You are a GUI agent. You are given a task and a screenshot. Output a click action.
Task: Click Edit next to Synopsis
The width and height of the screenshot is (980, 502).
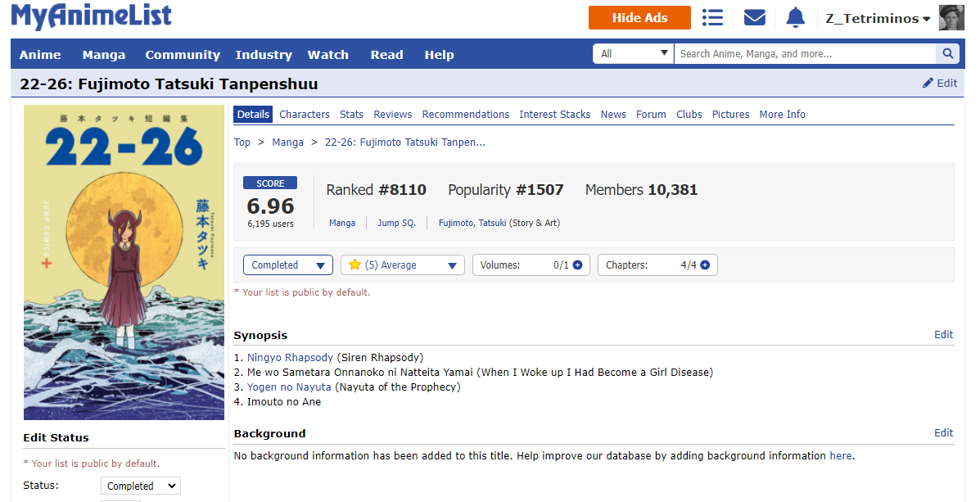point(943,334)
